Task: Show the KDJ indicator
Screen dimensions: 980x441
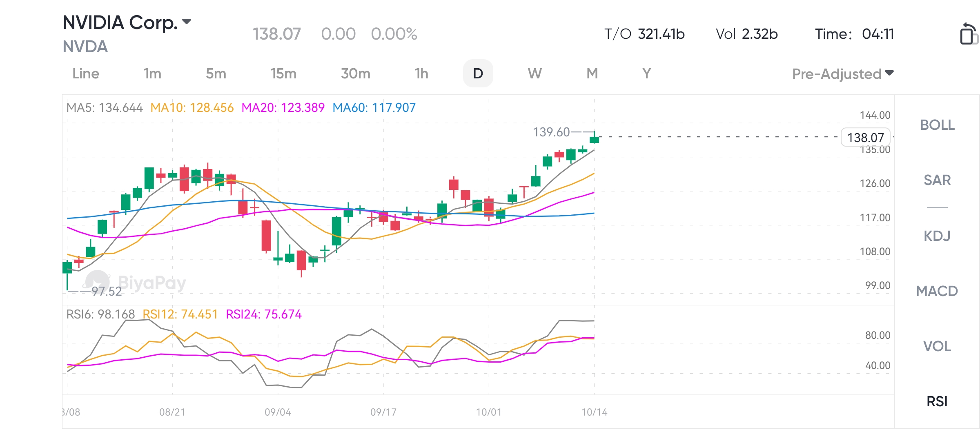Action: click(937, 236)
